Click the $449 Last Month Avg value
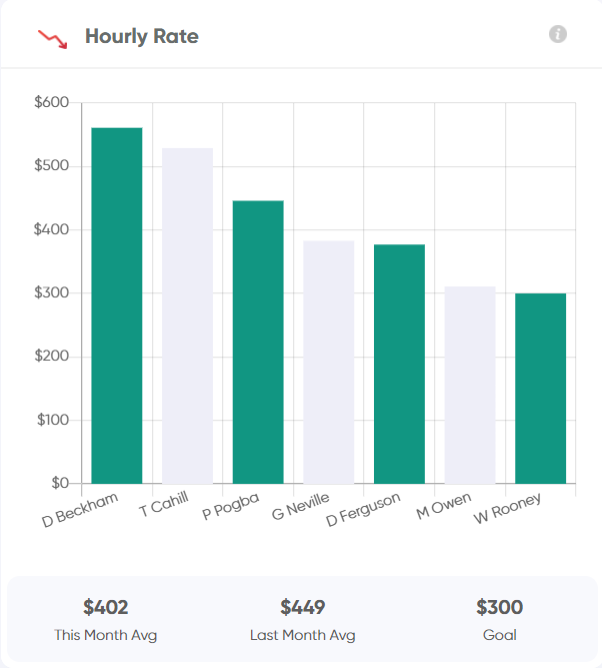Image resolution: width=602 pixels, height=668 pixels. (x=302, y=607)
